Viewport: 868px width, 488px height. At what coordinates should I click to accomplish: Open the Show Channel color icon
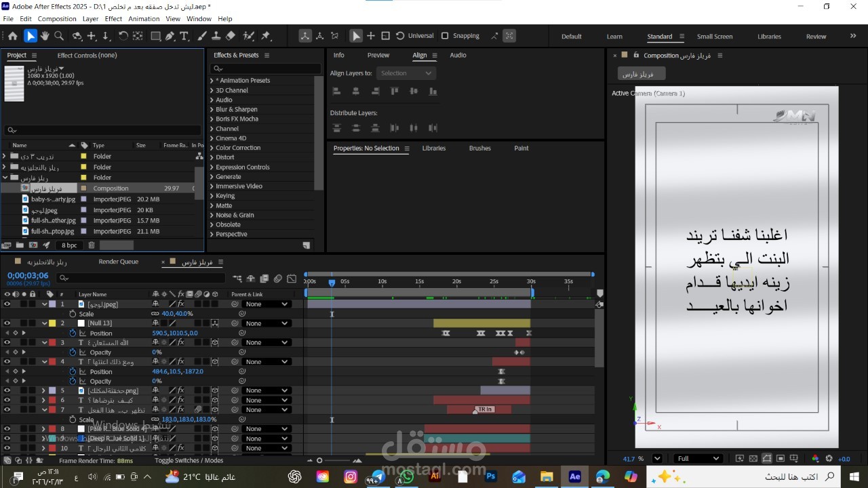tap(815, 459)
